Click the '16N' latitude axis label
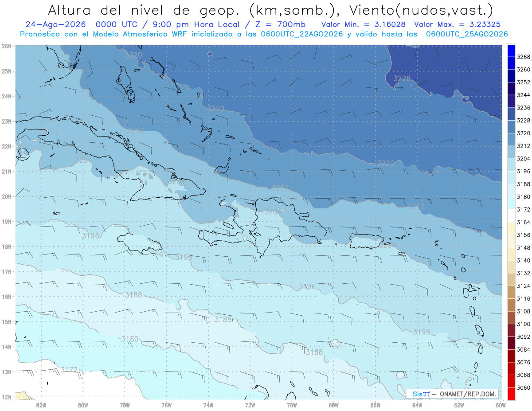Screen dimensions: 532x411 pos(7,297)
